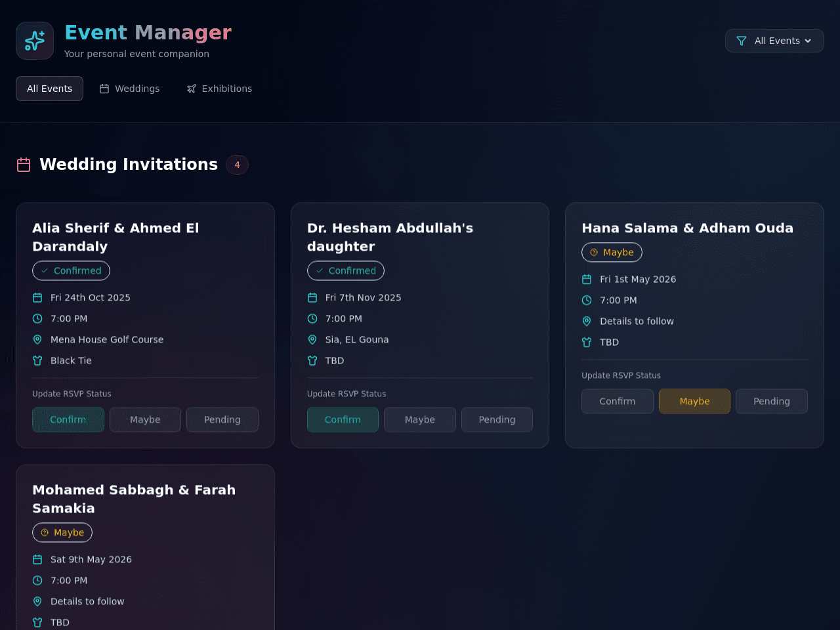Image resolution: width=840 pixels, height=630 pixels.
Task: Set Hana Salama RSVP to Confirm
Action: (618, 401)
